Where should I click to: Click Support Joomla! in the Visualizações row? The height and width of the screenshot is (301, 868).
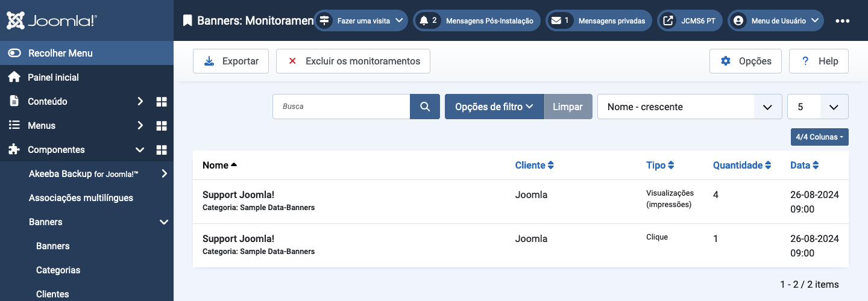[238, 194]
